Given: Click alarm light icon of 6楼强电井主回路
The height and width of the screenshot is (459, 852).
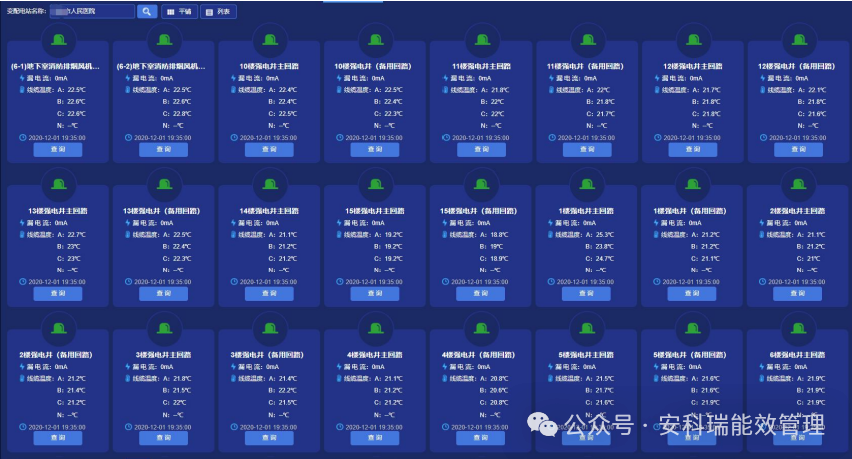Looking at the screenshot, I should point(798,328).
